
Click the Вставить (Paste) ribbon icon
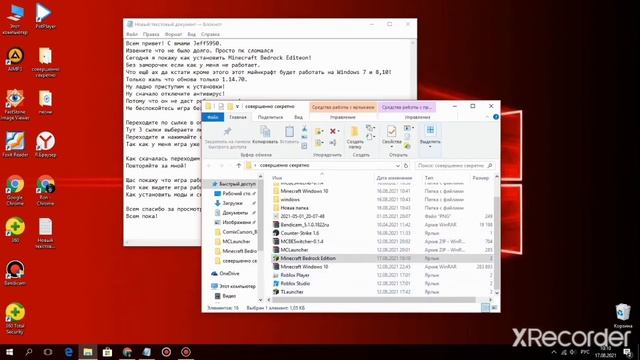point(289,135)
